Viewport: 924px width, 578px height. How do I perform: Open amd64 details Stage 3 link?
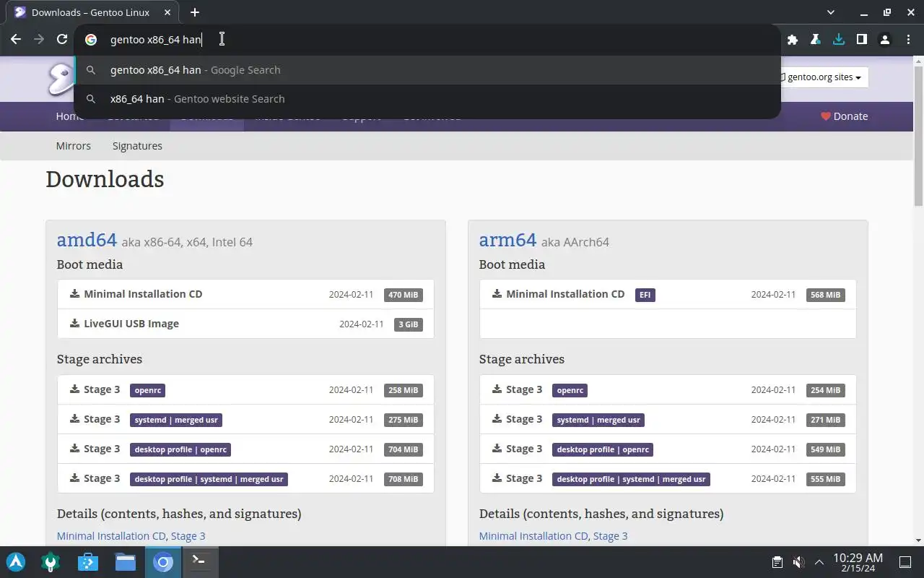tap(188, 536)
